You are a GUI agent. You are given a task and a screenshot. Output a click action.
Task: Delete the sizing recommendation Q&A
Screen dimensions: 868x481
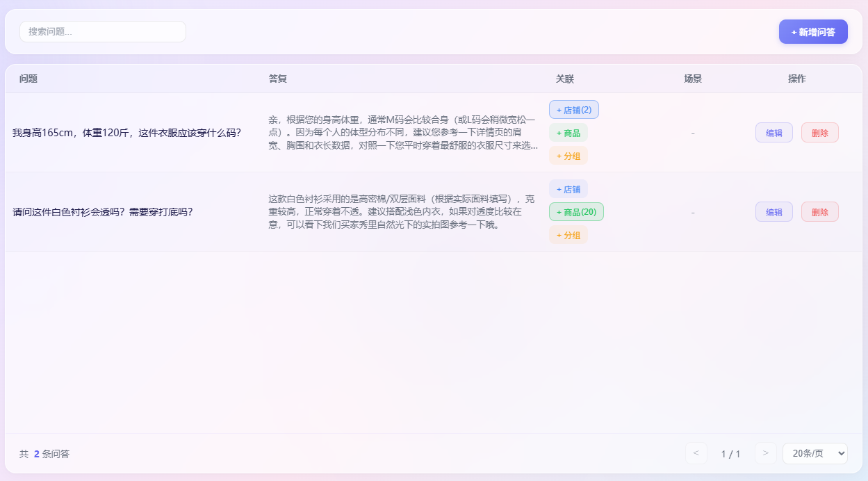point(819,132)
